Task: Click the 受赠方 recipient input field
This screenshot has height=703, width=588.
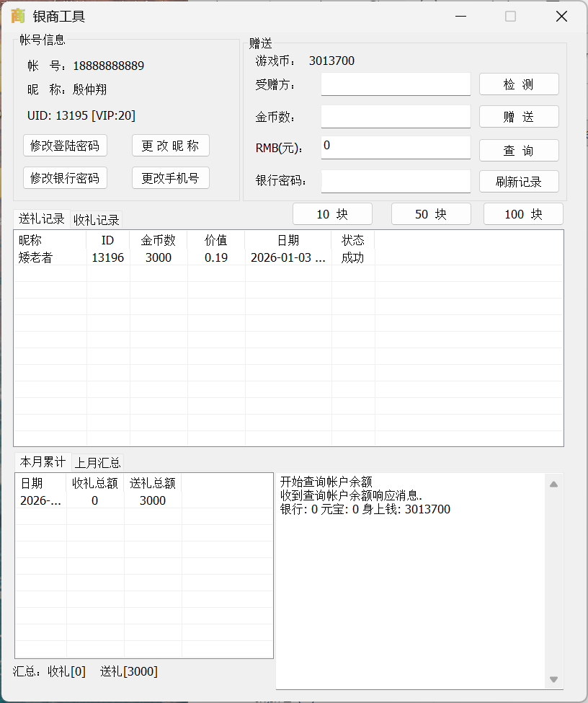Action: 395,84
